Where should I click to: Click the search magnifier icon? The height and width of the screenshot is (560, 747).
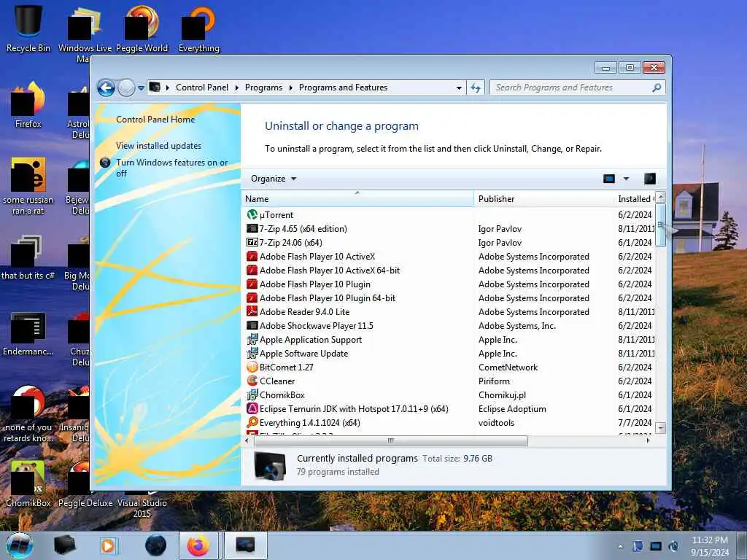(657, 87)
